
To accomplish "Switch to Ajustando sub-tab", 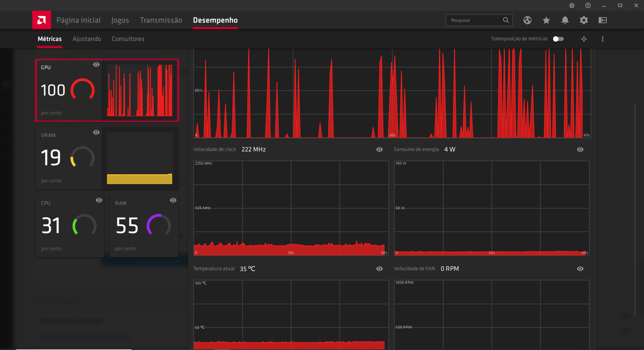I will click(87, 39).
